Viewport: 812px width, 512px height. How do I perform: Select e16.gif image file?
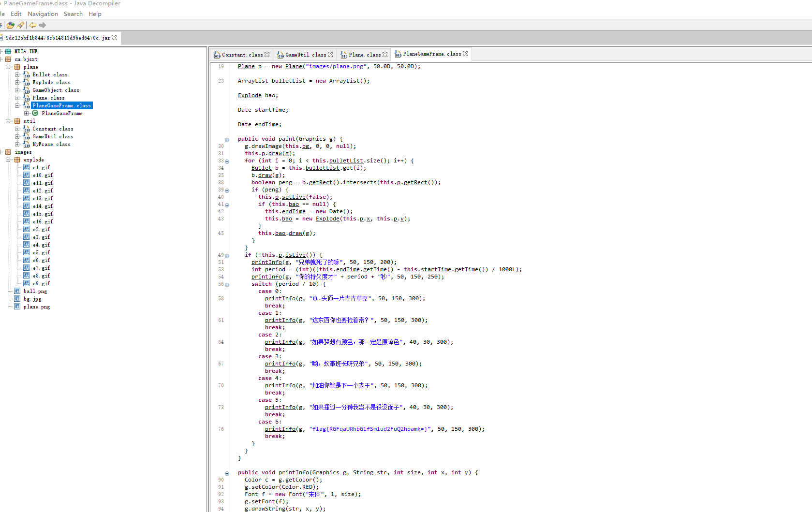coord(43,222)
